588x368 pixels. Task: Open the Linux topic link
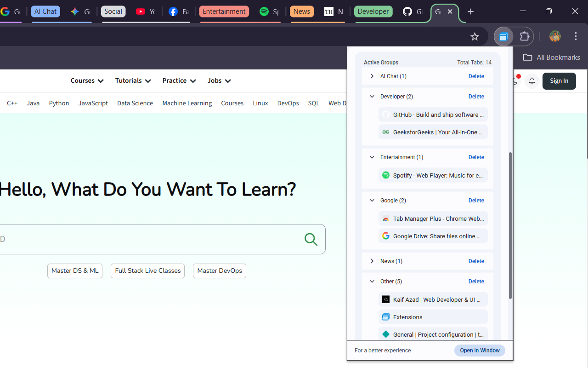pos(260,103)
